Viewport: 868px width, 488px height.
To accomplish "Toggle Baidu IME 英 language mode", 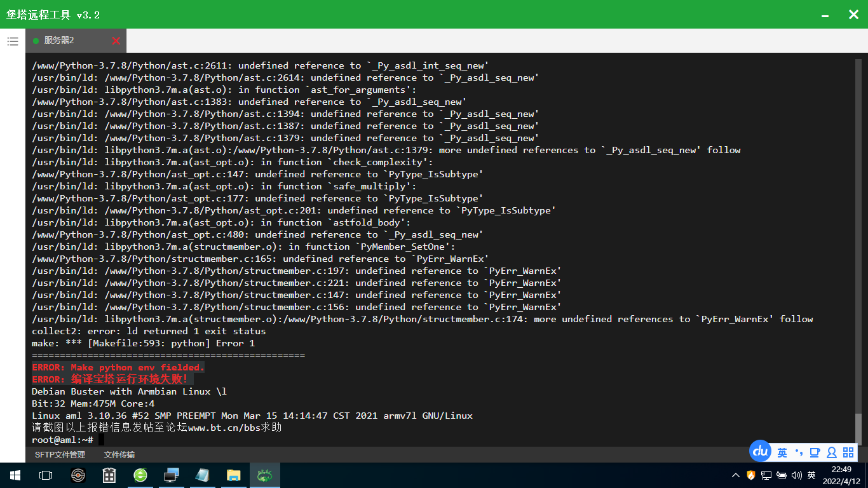I will click(x=782, y=452).
